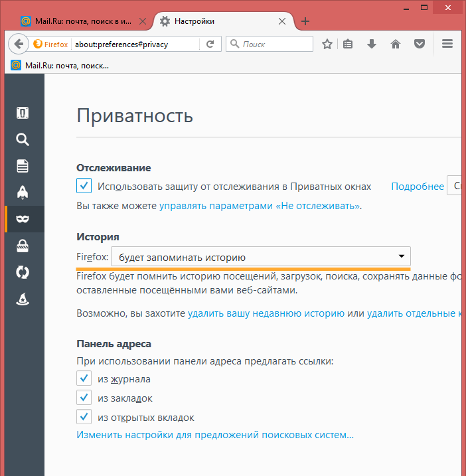Go to the home page icon
The image size is (466, 476).
(x=395, y=44)
